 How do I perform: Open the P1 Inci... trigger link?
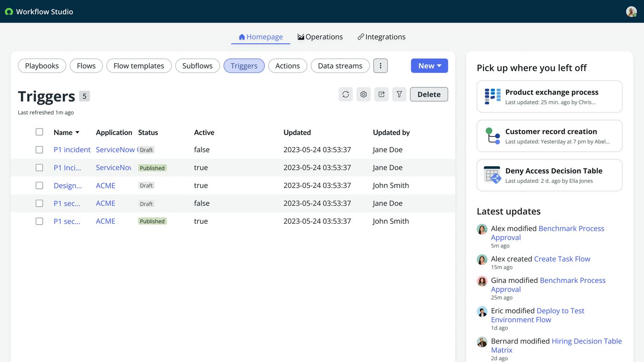(68, 168)
